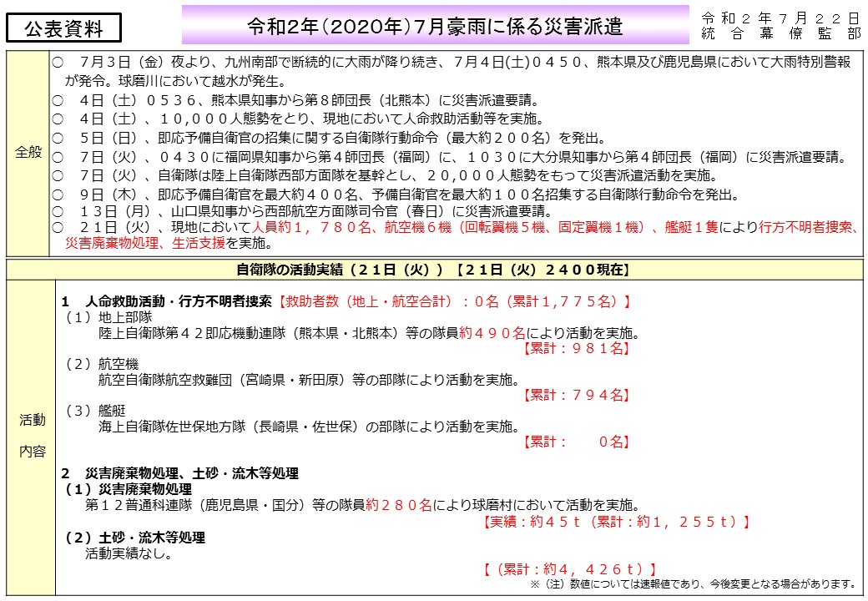Click the line mentioning 10,000人態勢
The image size is (868, 601).
pos(299,119)
